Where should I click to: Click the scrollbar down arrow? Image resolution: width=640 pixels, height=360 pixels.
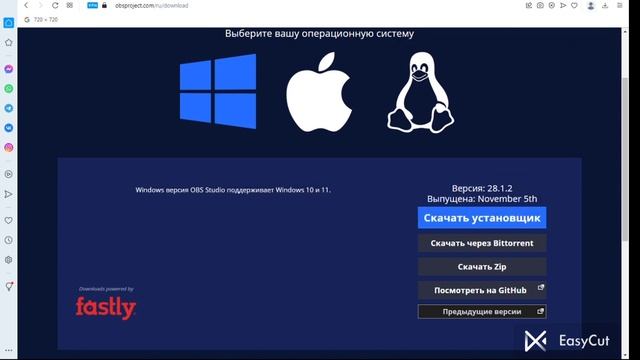625,356
